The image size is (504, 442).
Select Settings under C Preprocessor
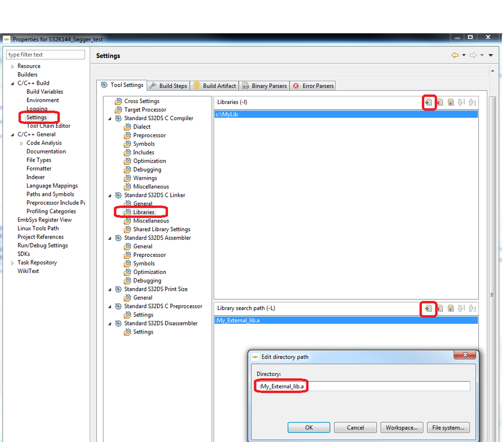[x=143, y=315]
